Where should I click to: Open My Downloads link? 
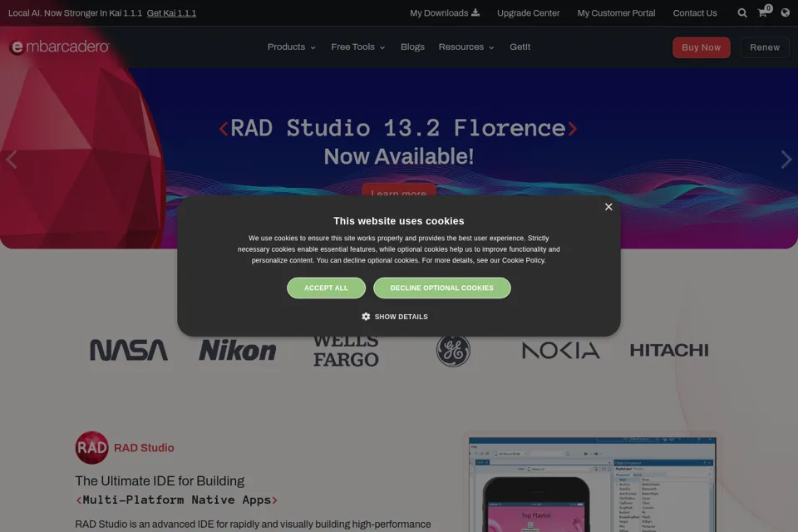(444, 12)
